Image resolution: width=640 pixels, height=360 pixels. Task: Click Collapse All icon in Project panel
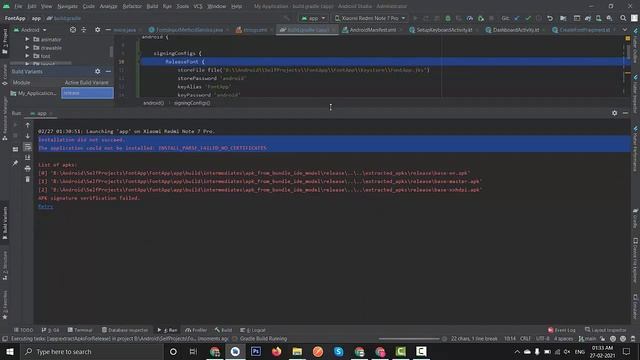(x=84, y=30)
